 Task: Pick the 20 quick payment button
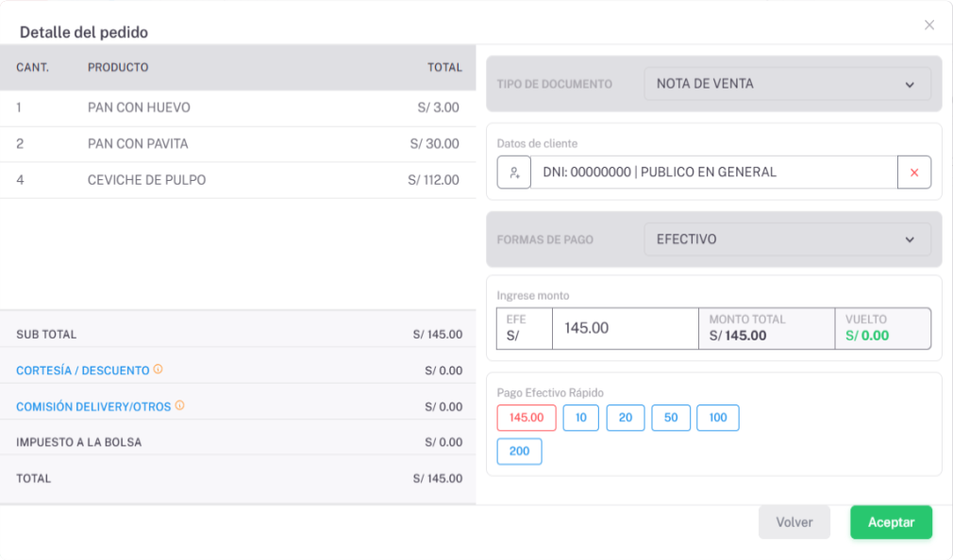(x=626, y=418)
